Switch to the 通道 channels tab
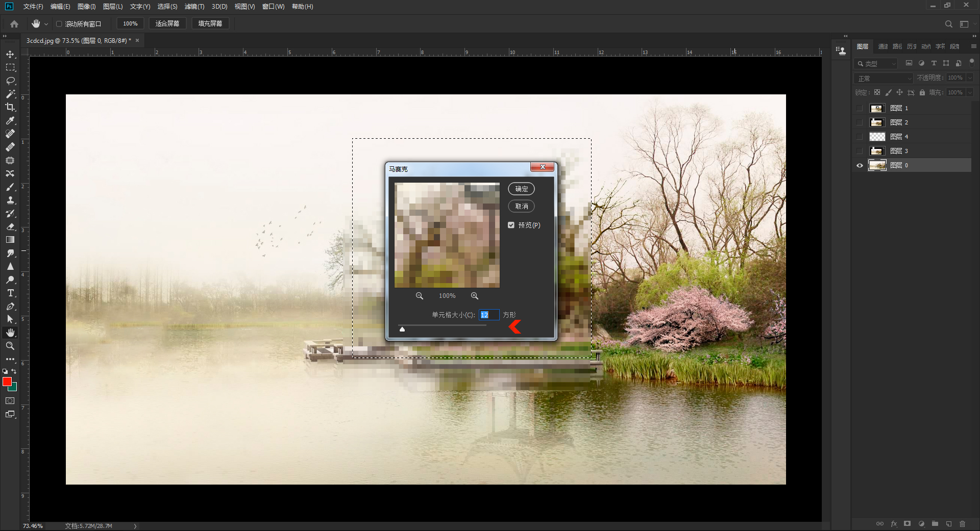The height and width of the screenshot is (531, 980). pos(883,46)
